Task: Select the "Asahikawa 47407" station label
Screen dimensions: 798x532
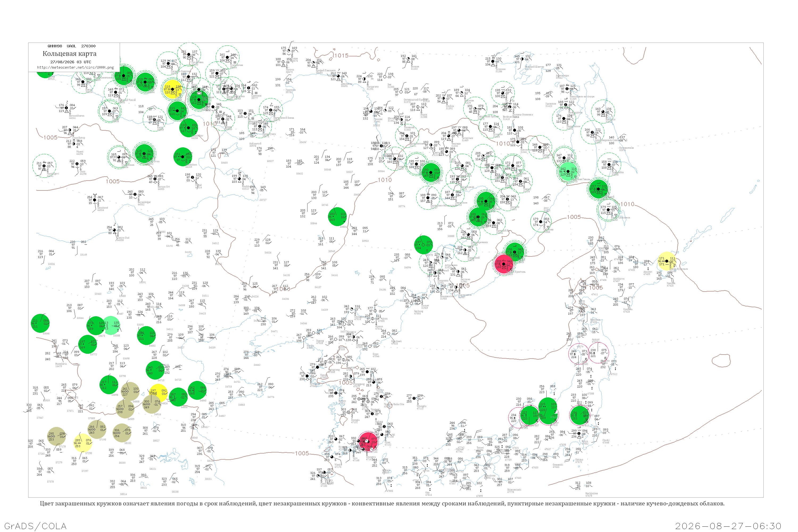Action: [x=618, y=280]
